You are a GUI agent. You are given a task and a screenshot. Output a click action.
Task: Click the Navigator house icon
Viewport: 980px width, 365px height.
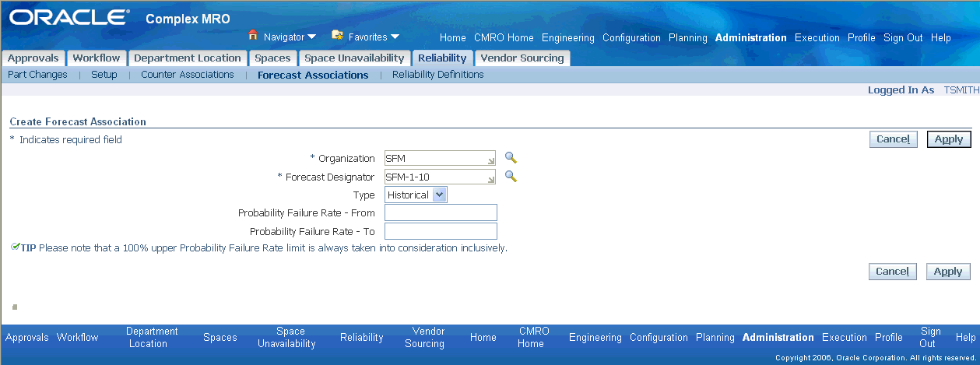tap(252, 36)
